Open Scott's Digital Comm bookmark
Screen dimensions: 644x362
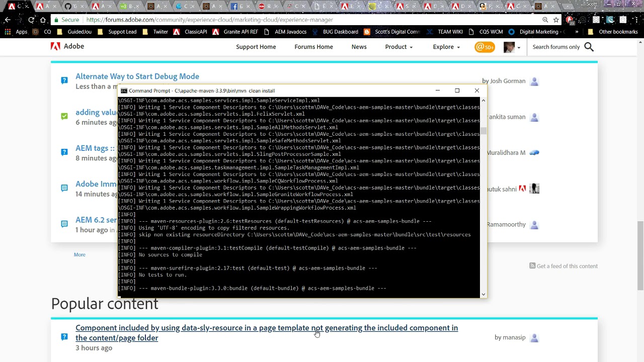click(x=392, y=32)
